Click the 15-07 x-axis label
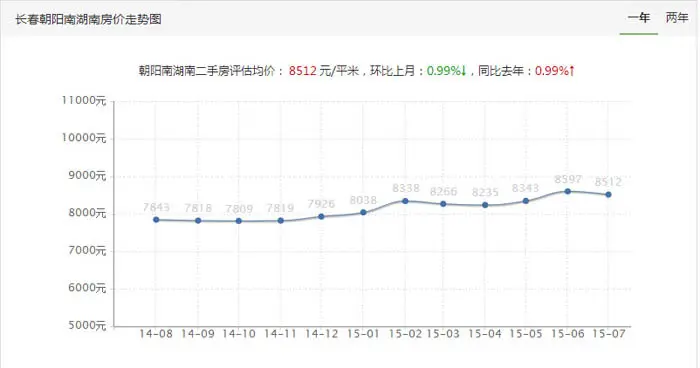 pos(609,334)
